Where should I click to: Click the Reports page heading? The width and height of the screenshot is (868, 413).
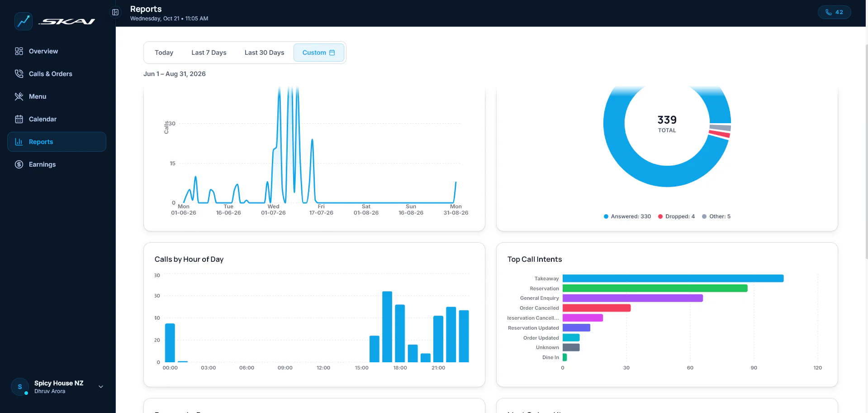(146, 9)
